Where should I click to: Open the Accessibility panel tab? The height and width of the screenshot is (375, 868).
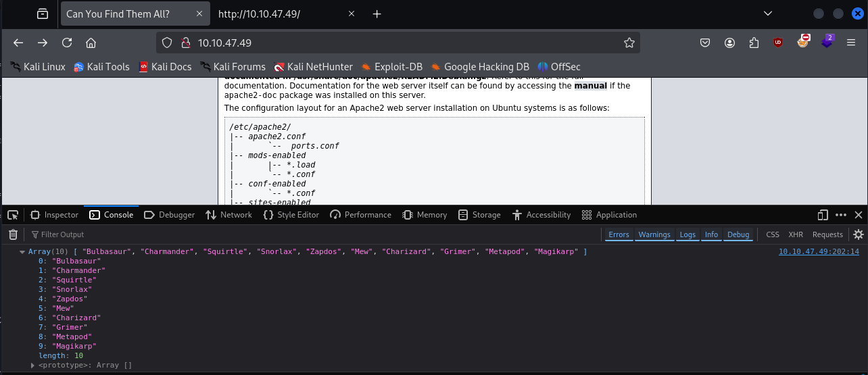pyautogui.click(x=541, y=215)
